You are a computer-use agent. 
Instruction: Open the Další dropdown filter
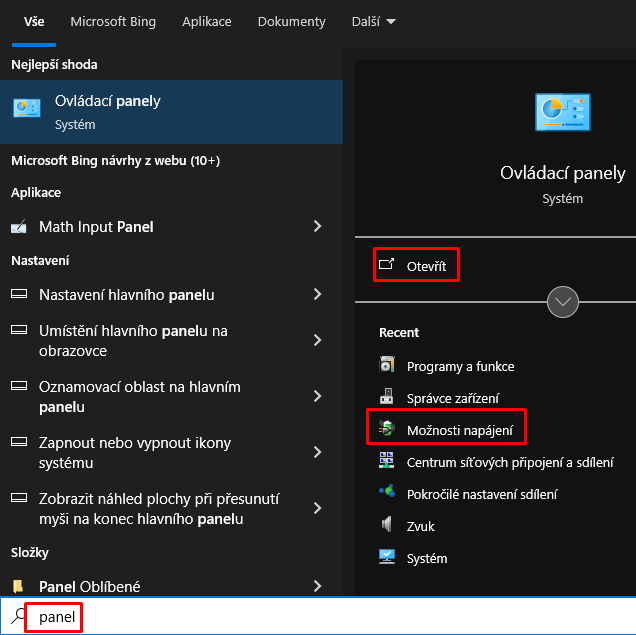[374, 21]
